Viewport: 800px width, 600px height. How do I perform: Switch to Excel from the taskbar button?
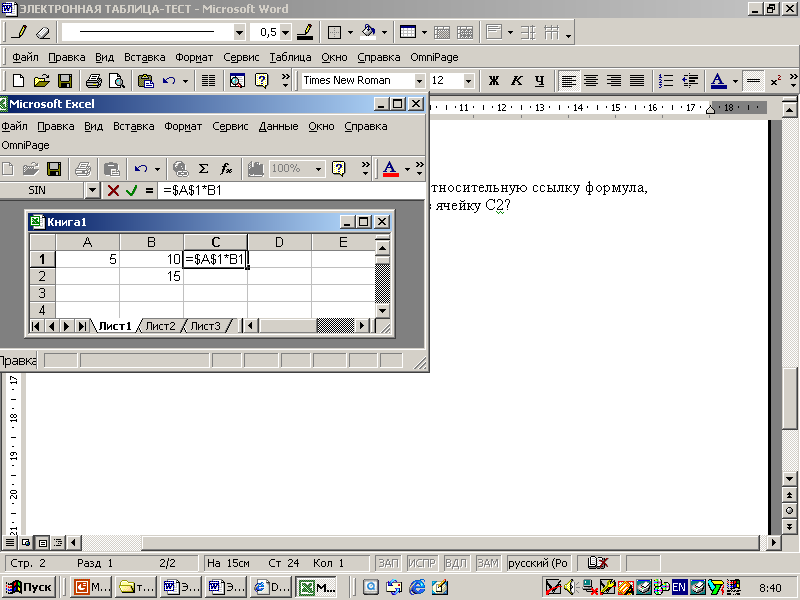(316, 587)
